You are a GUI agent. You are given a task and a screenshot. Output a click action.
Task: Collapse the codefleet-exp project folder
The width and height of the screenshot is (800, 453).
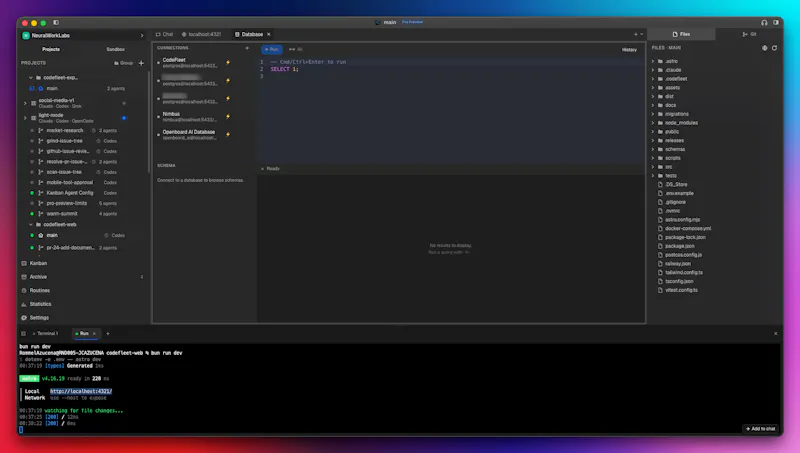[x=31, y=78]
